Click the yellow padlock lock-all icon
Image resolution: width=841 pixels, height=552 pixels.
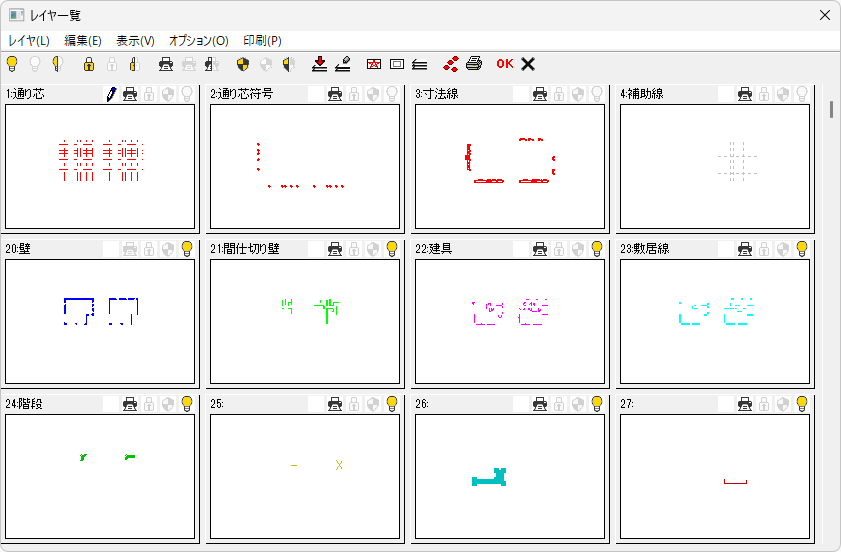(89, 64)
